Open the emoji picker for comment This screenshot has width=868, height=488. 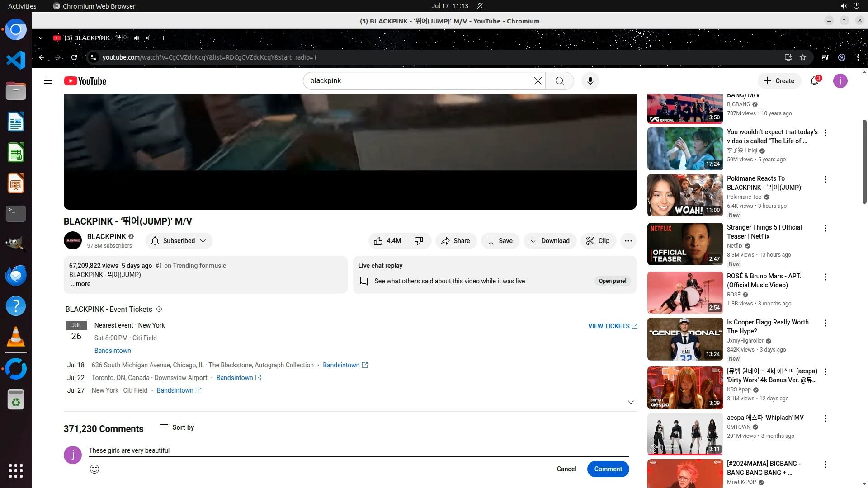tap(94, 469)
